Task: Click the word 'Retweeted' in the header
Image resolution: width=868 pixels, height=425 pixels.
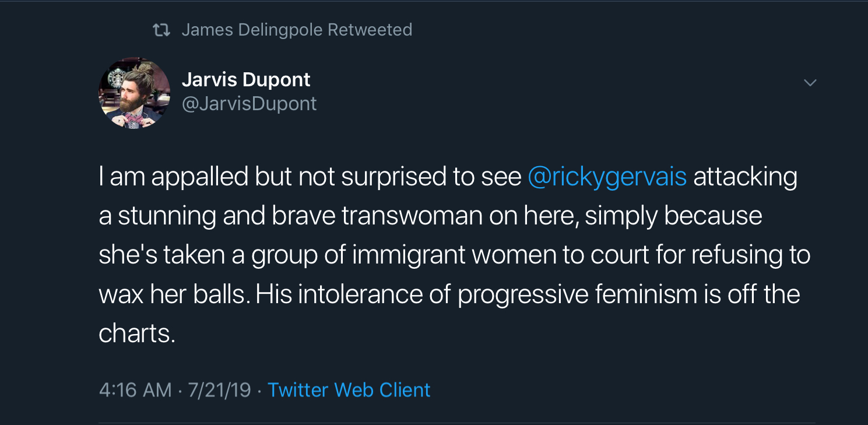Action: [x=370, y=30]
